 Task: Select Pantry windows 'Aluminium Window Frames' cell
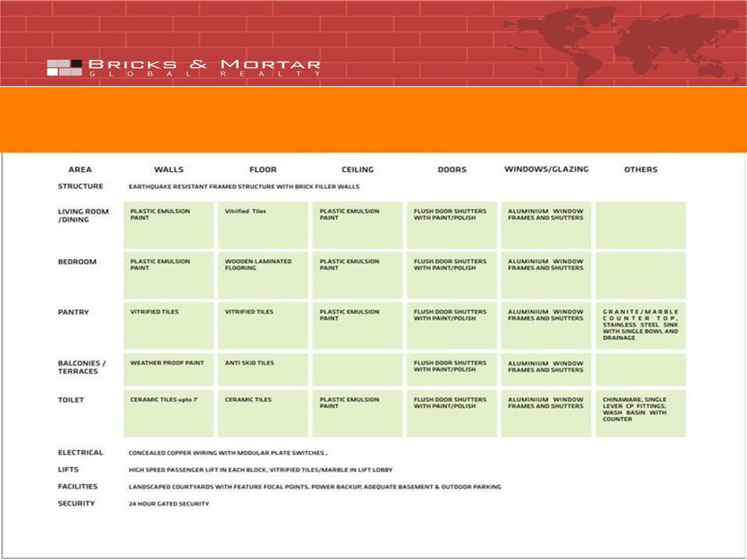click(x=546, y=326)
